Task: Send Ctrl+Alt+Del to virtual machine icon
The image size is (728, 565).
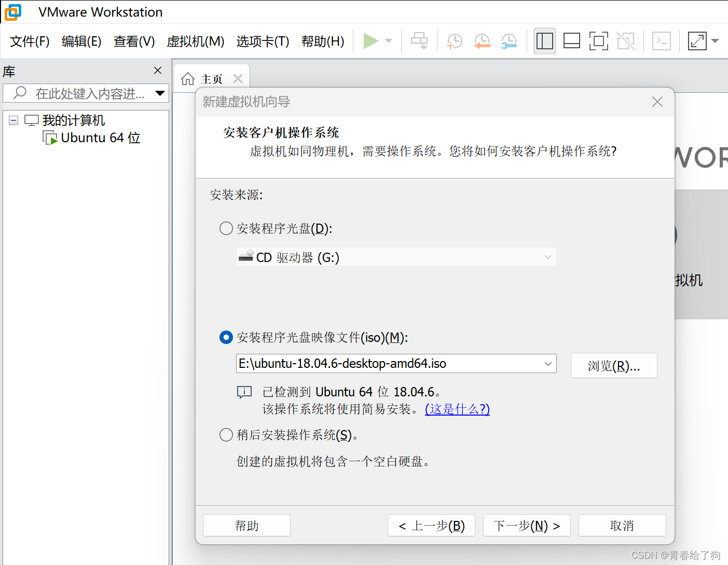Action: click(x=419, y=41)
